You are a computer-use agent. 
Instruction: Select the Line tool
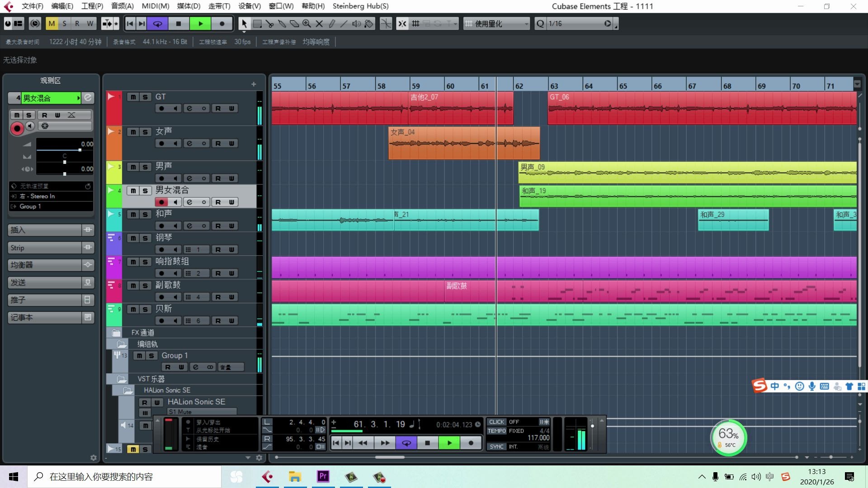(x=344, y=23)
